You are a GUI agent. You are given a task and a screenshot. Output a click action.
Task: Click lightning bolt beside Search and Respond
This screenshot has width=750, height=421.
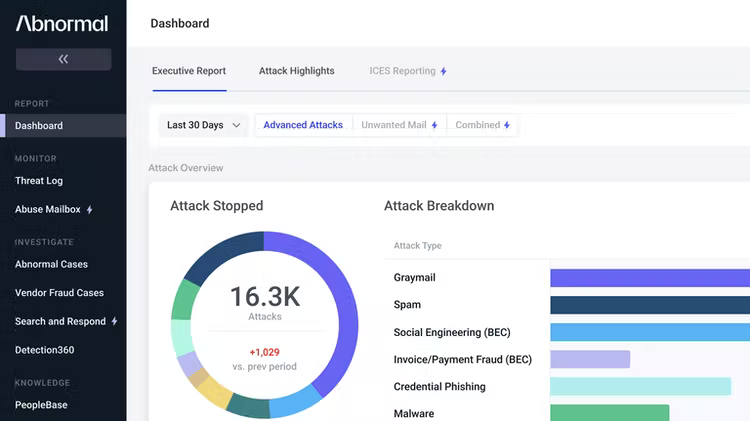(x=114, y=321)
